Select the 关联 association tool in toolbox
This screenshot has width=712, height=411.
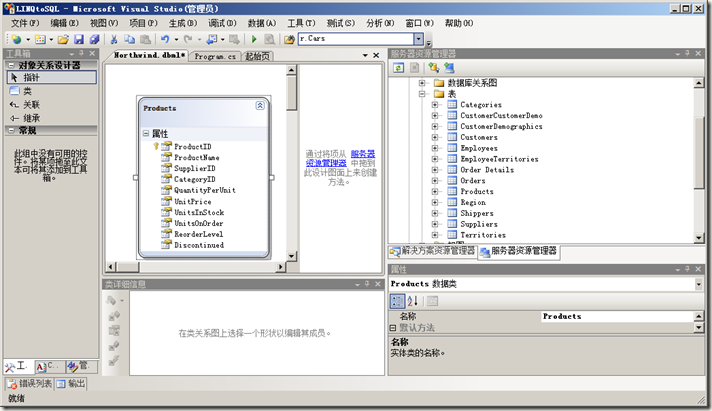52,104
